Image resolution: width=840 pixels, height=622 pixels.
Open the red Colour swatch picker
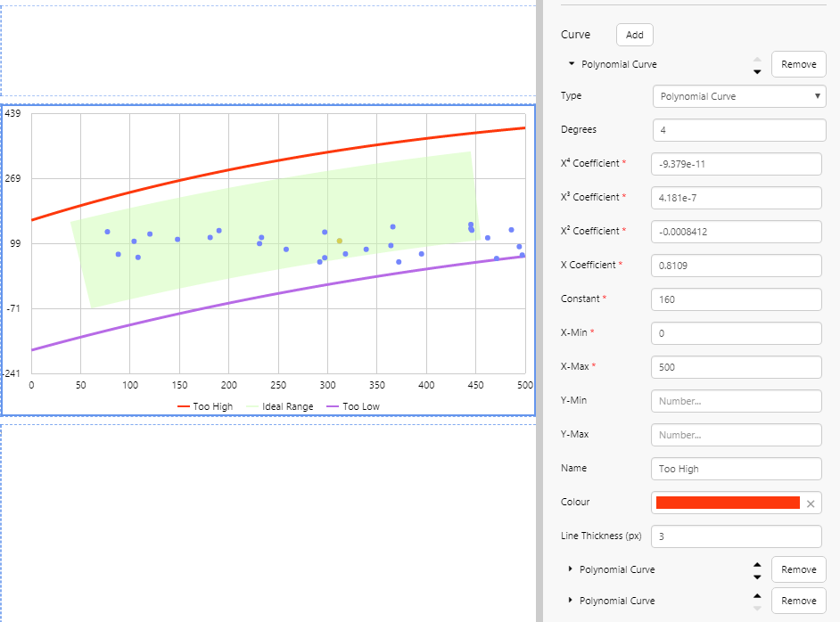click(x=728, y=503)
